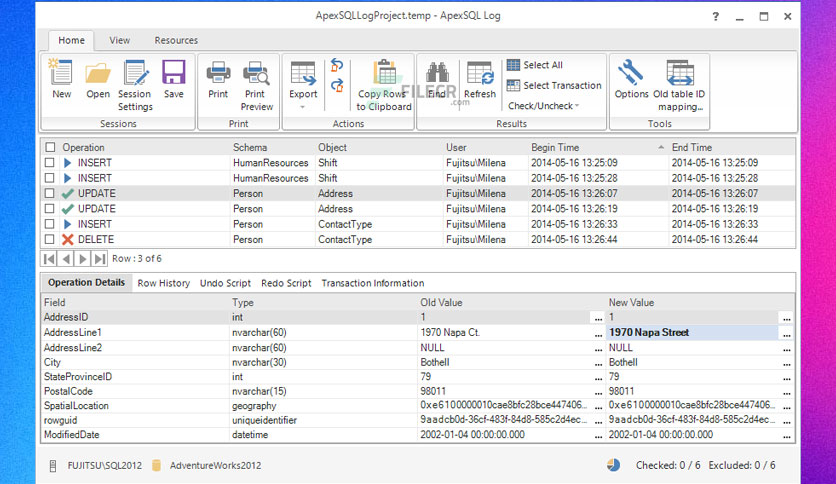Go to last row navigator button
Image resolution: width=836 pixels, height=484 pixels.
(x=99, y=259)
